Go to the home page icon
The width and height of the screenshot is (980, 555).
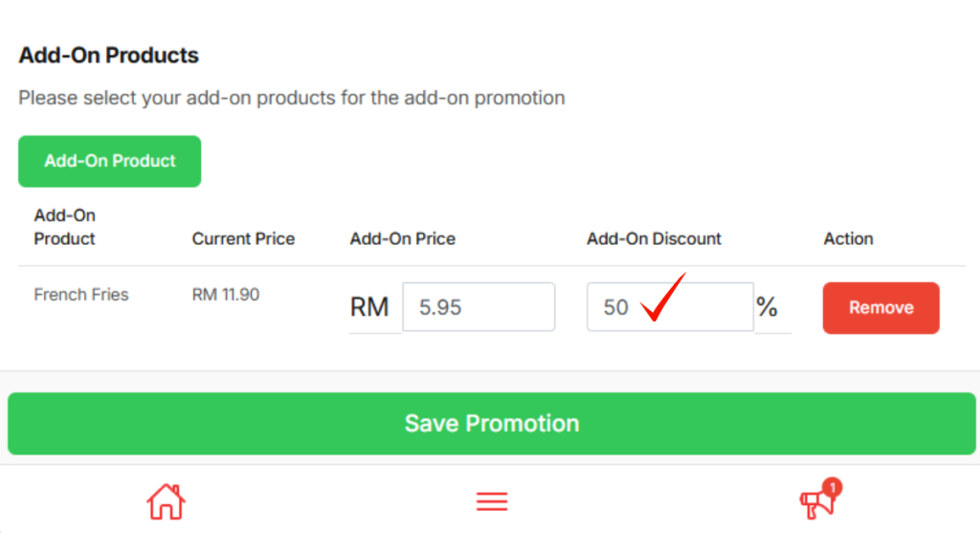(x=166, y=501)
